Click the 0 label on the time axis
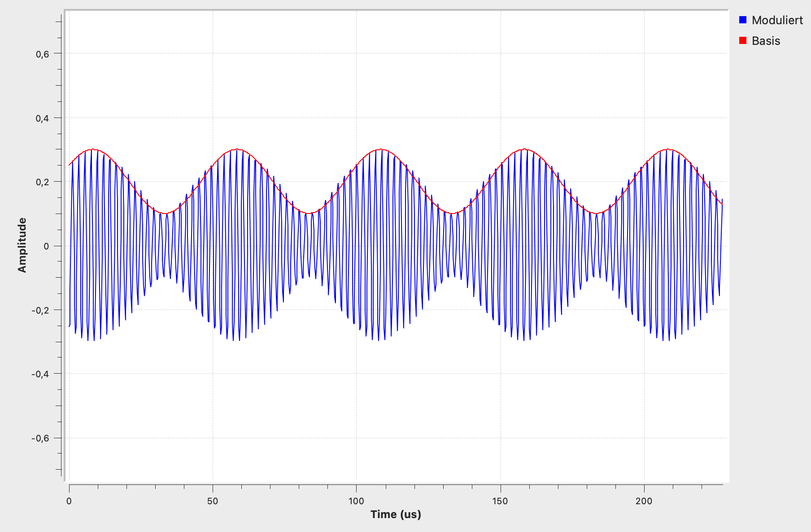The width and height of the screenshot is (811, 532). coord(69,501)
